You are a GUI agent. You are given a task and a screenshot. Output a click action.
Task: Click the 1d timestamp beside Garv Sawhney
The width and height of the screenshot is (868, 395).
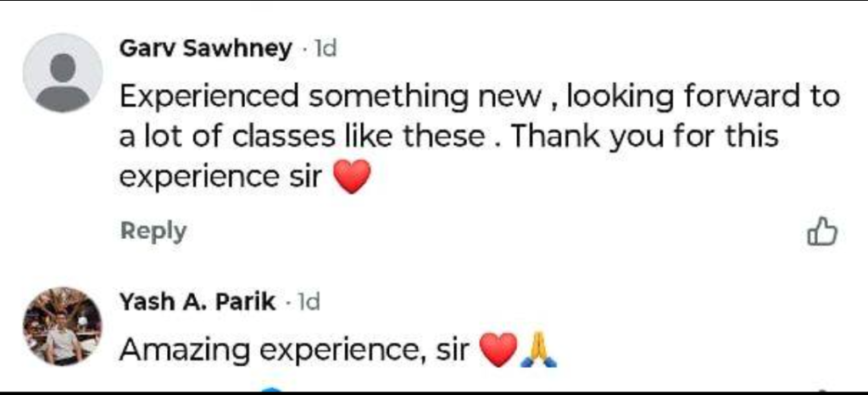tap(325, 49)
